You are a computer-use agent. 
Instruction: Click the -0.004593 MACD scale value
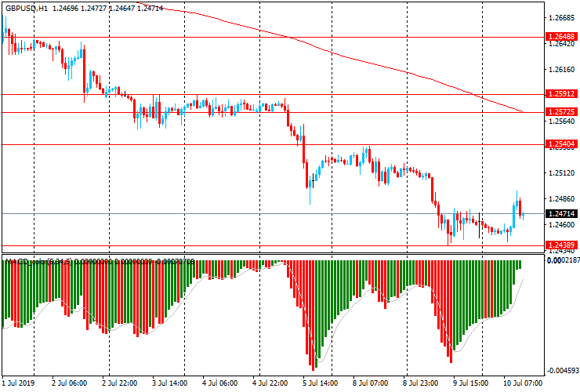click(564, 371)
